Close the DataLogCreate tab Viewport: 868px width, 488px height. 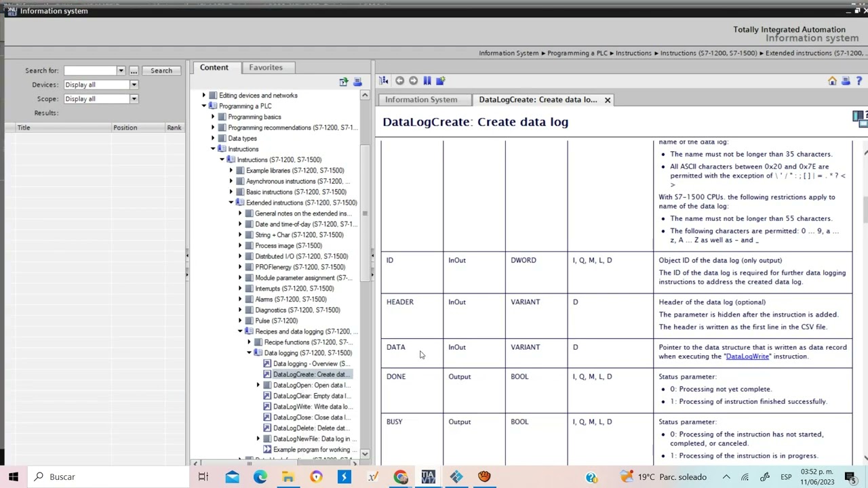pyautogui.click(x=608, y=100)
